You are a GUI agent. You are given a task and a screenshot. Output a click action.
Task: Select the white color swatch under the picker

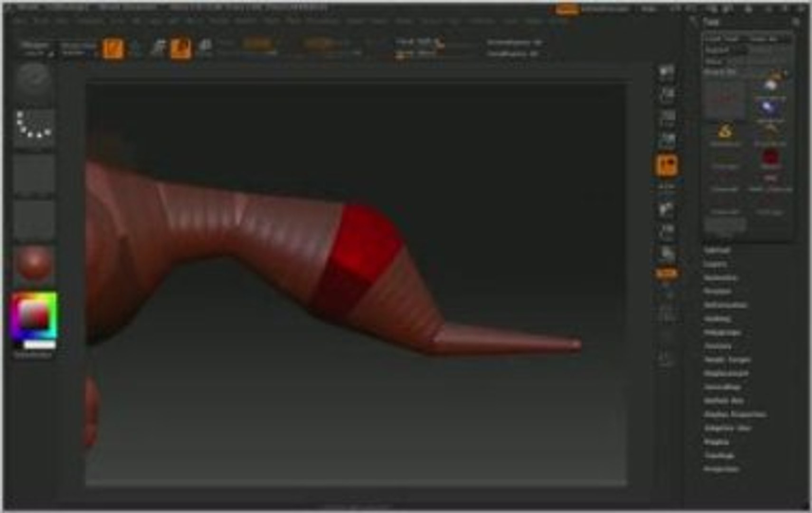[40, 344]
